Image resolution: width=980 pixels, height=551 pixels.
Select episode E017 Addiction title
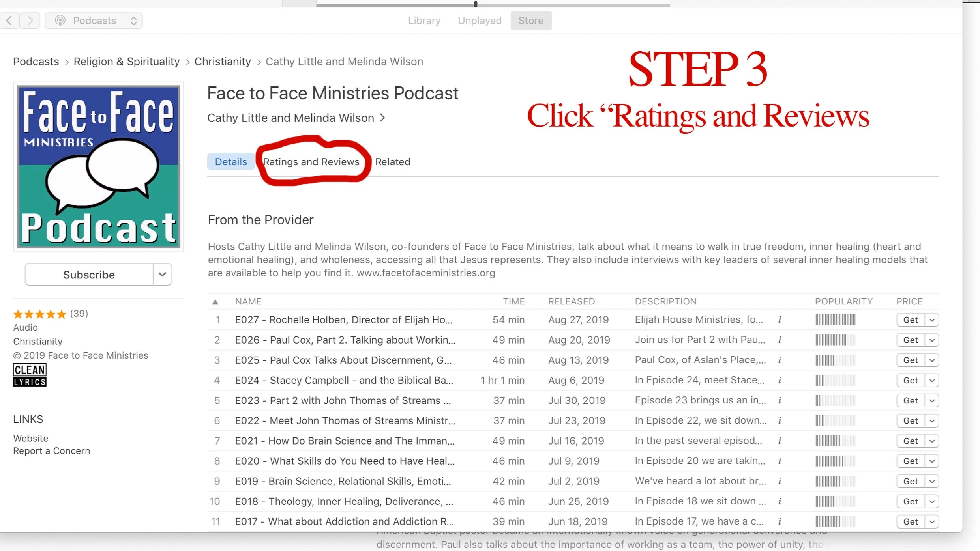344,521
